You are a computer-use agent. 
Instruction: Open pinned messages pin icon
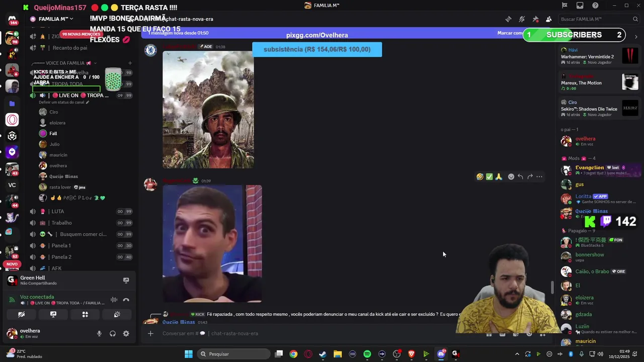point(535,19)
